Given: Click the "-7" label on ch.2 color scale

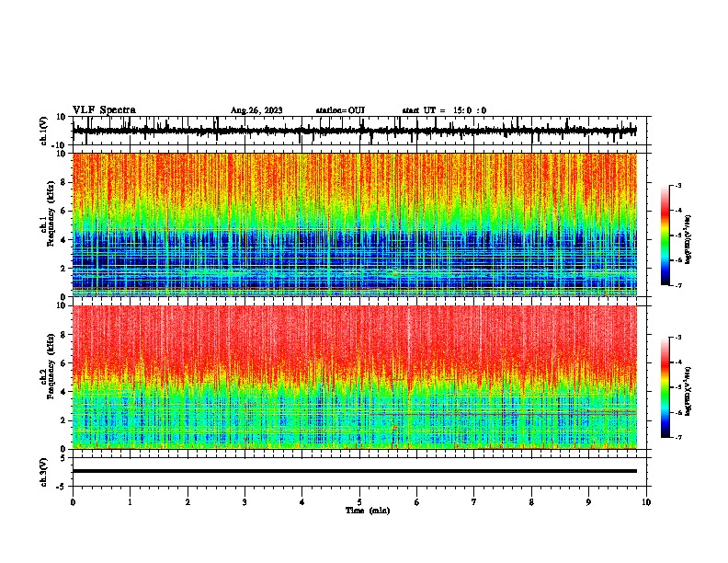Looking at the screenshot, I should coord(678,437).
